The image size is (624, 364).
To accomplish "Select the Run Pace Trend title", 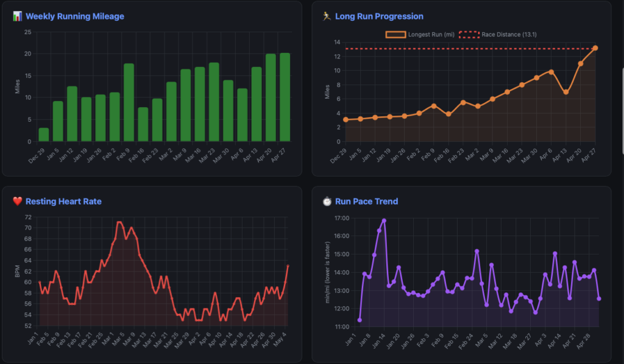I will pos(366,201).
